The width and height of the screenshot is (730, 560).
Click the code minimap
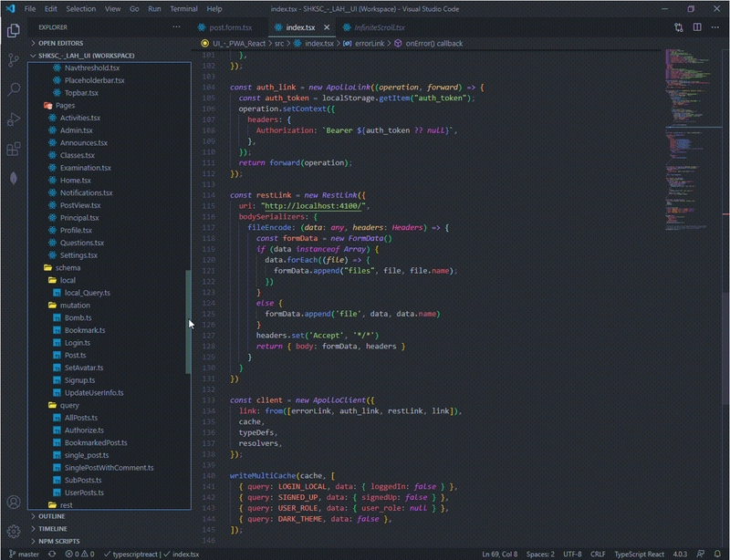[x=692, y=140]
